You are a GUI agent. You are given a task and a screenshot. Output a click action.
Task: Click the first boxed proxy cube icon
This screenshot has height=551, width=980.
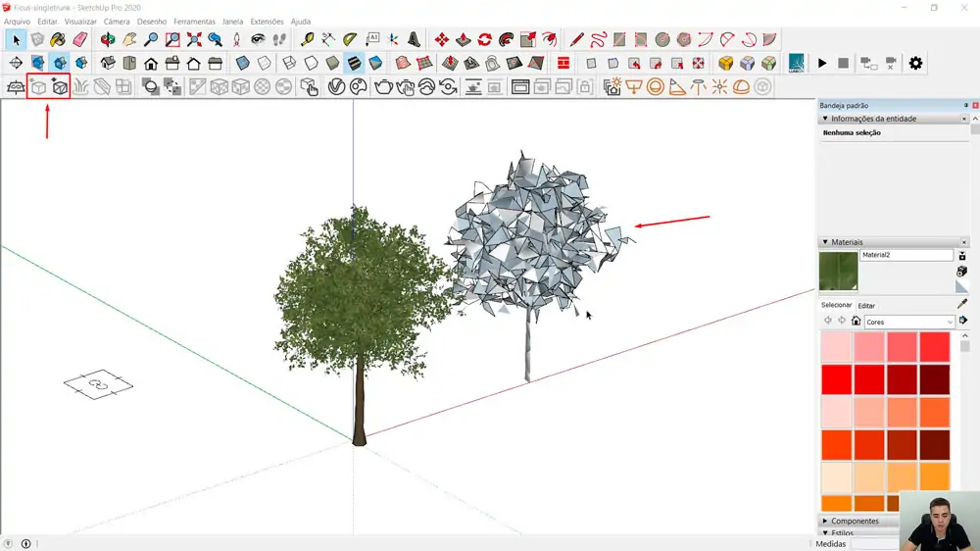tap(38, 87)
